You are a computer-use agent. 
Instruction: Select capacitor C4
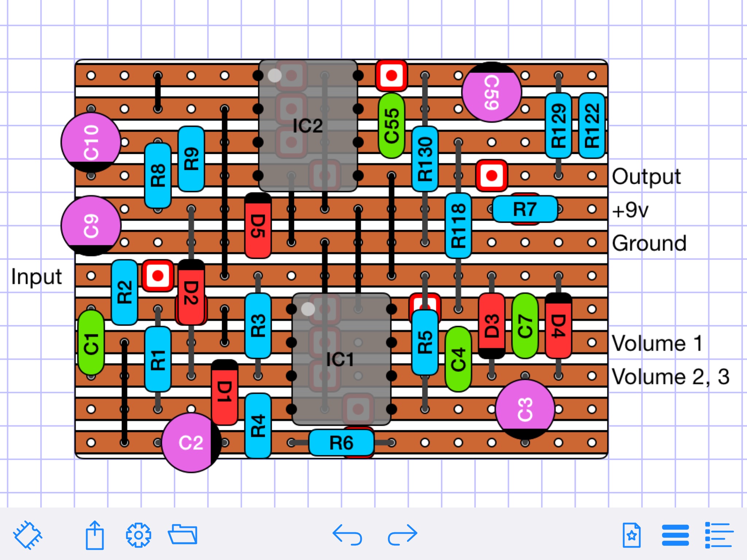(458, 359)
